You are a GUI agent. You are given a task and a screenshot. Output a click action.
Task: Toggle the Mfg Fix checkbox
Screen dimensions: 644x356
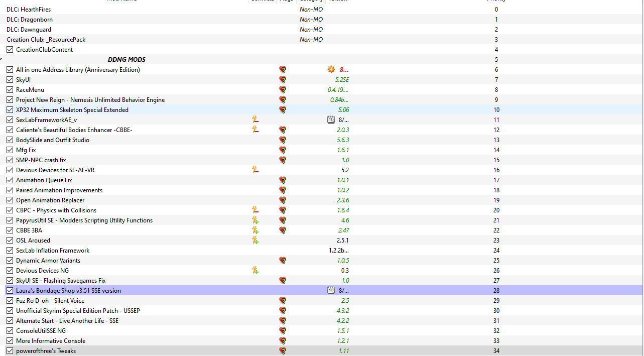[x=10, y=150]
